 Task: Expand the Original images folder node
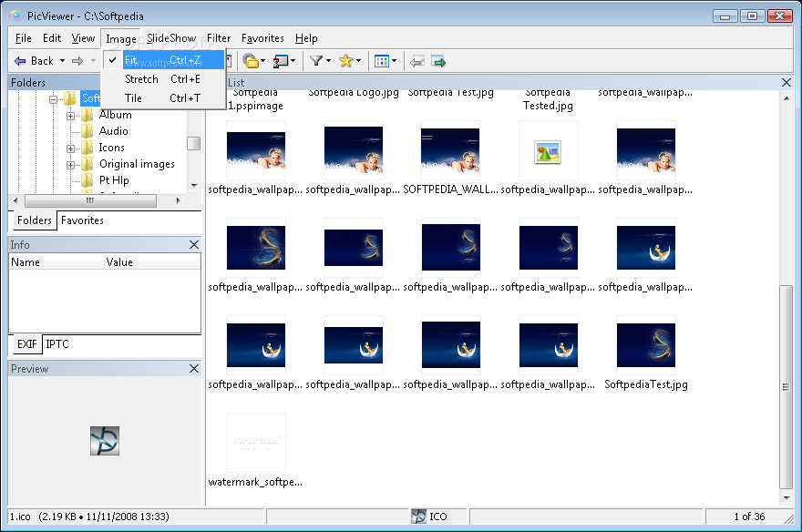point(70,165)
